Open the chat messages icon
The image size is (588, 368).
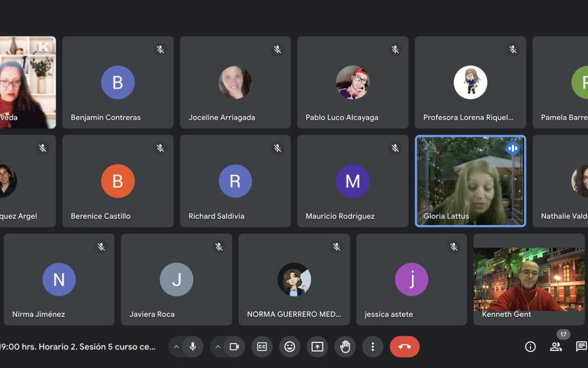581,347
